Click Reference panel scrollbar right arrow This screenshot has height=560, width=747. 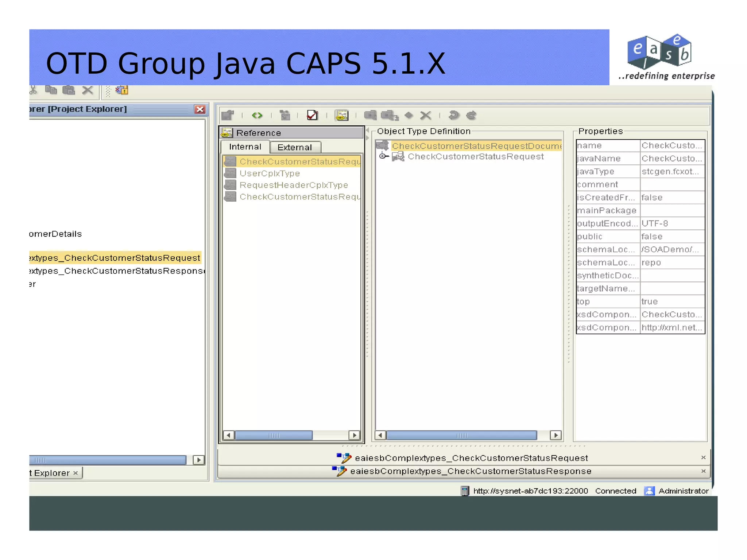(x=354, y=435)
